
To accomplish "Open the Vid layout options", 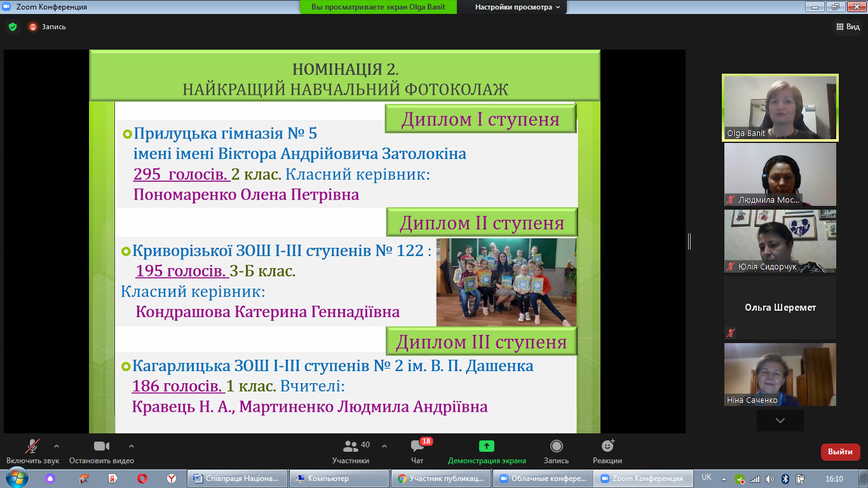I will [x=847, y=27].
